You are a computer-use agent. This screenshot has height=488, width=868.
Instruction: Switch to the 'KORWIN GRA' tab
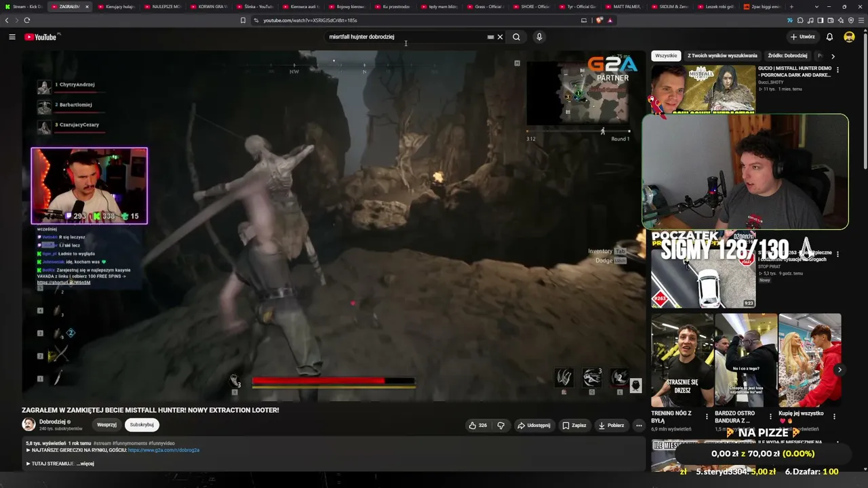208,7
